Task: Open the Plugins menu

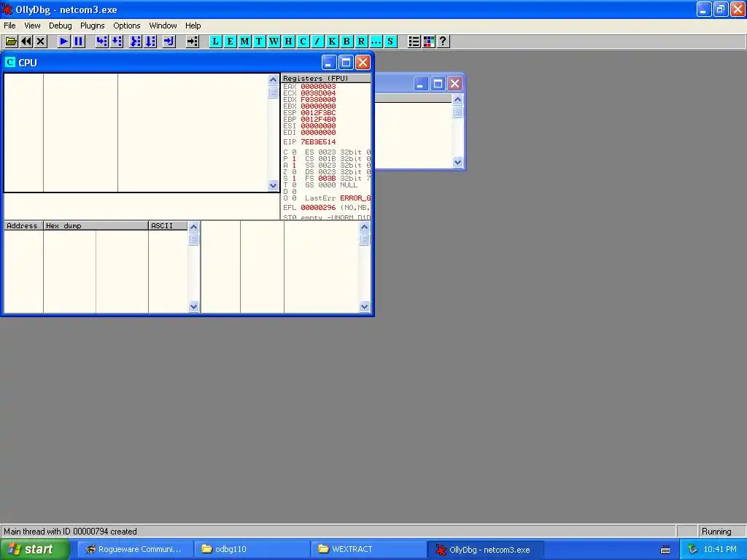Action: [93, 26]
